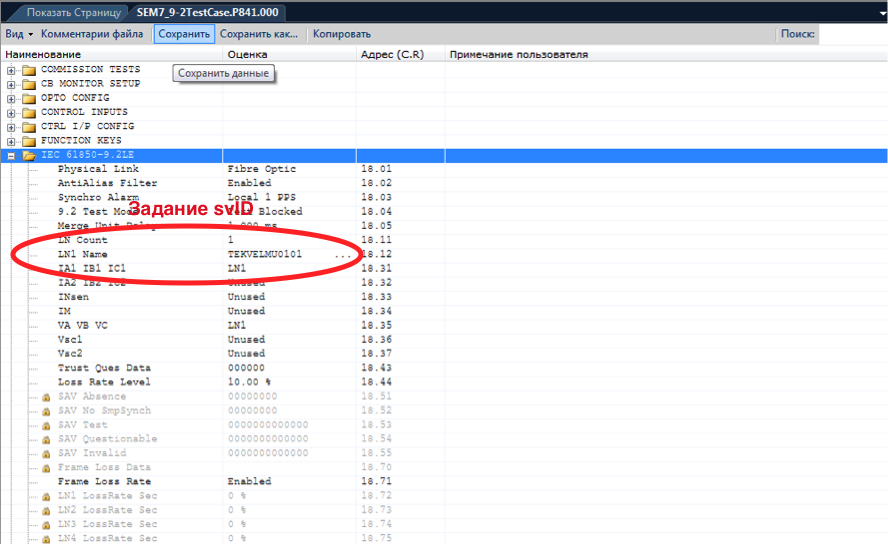Image resolution: width=888 pixels, height=544 pixels.
Task: Switch to the Показать Страницу tab
Action: 68,12
